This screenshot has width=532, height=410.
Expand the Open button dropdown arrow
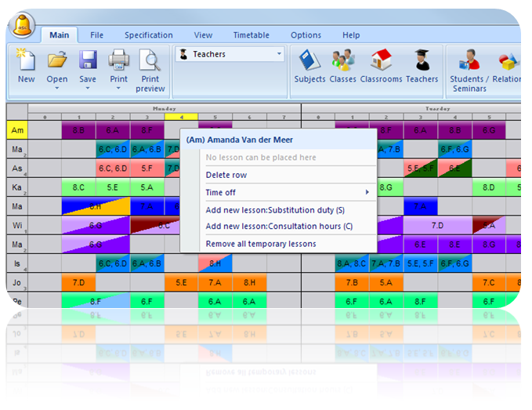click(57, 89)
